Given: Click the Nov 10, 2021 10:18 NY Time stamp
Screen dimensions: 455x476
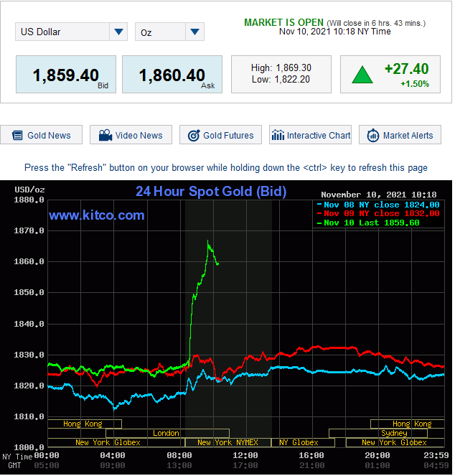Looking at the screenshot, I should click(335, 32).
